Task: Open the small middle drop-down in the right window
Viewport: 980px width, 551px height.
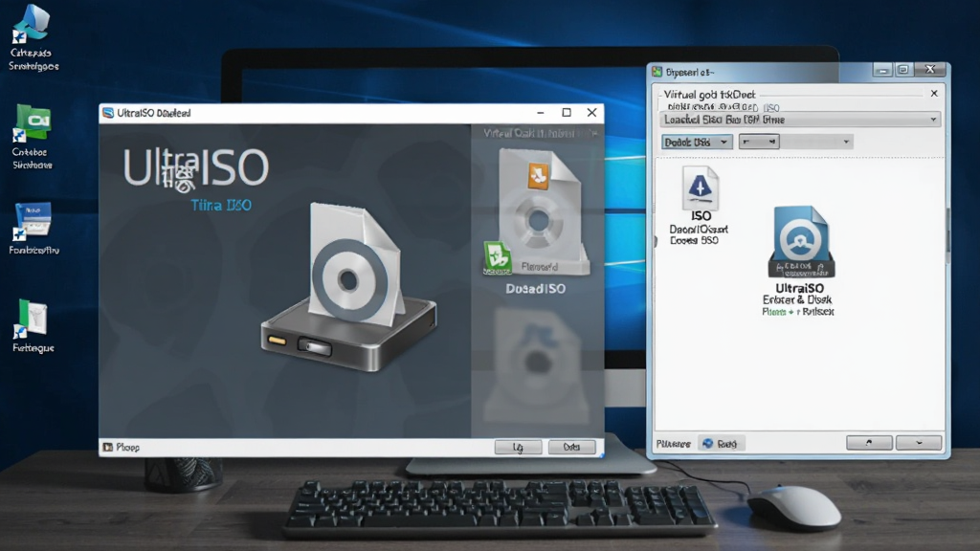Action: click(x=759, y=142)
